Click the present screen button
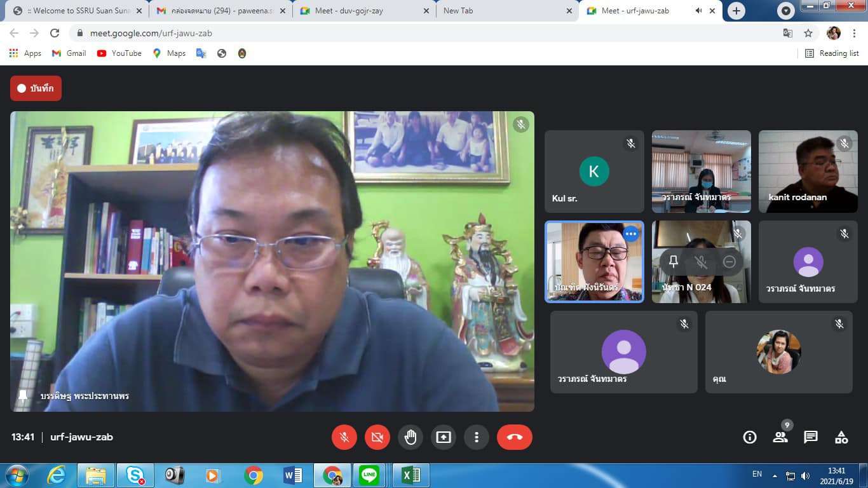 click(x=443, y=437)
